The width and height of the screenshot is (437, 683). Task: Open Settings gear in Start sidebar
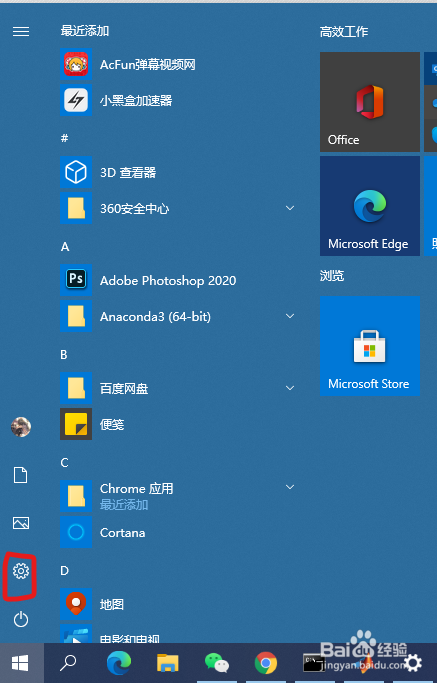click(21, 571)
